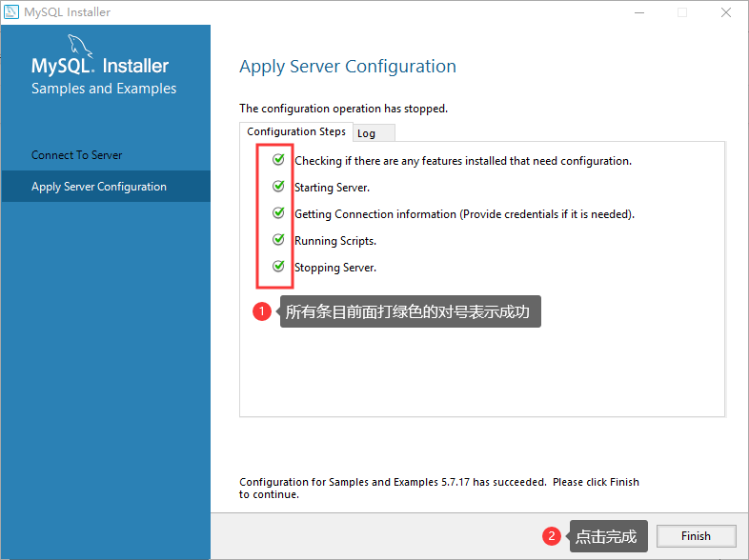Click 'Checking if there are any features' text

(463, 161)
